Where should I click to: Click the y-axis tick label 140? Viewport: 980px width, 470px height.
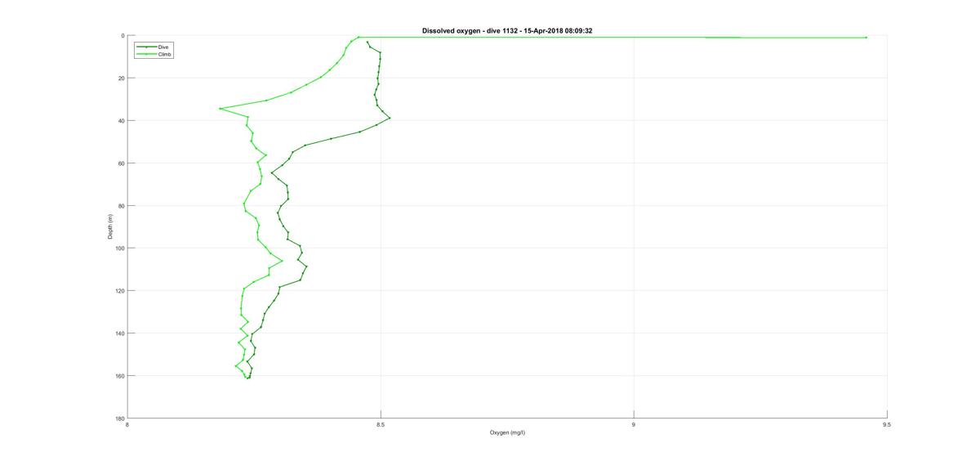120,333
